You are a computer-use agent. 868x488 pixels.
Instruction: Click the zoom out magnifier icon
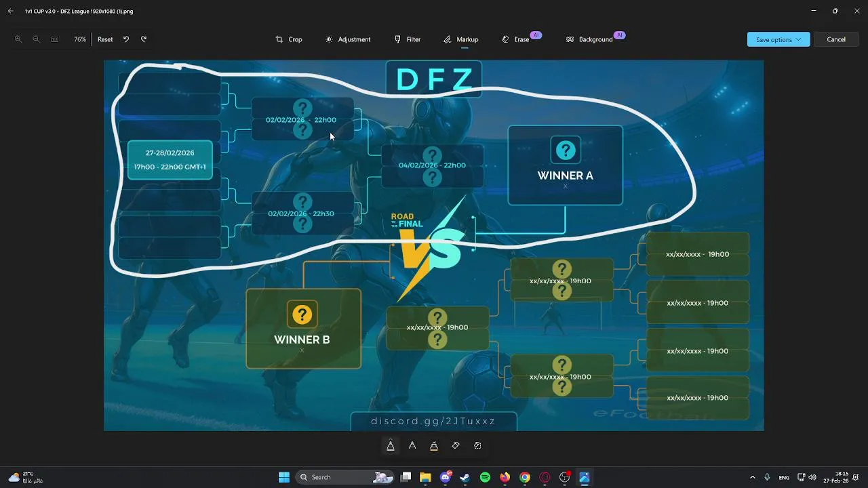37,39
